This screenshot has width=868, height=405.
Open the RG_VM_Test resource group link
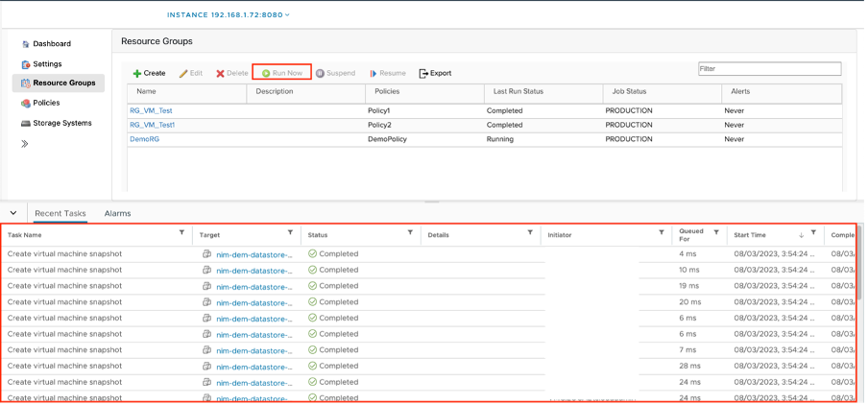(151, 110)
